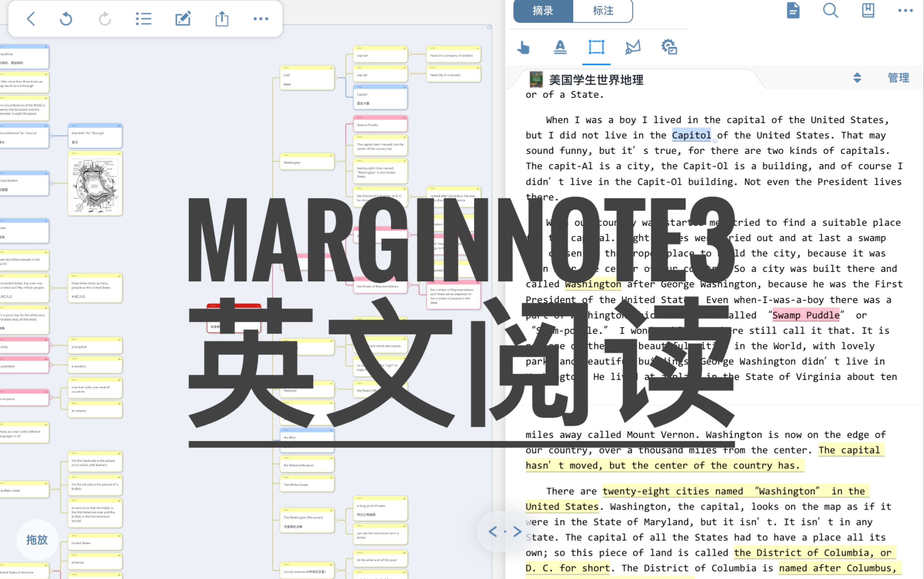Select 'The capital hasn't moved' mind map node

pyautogui.click(x=380, y=145)
